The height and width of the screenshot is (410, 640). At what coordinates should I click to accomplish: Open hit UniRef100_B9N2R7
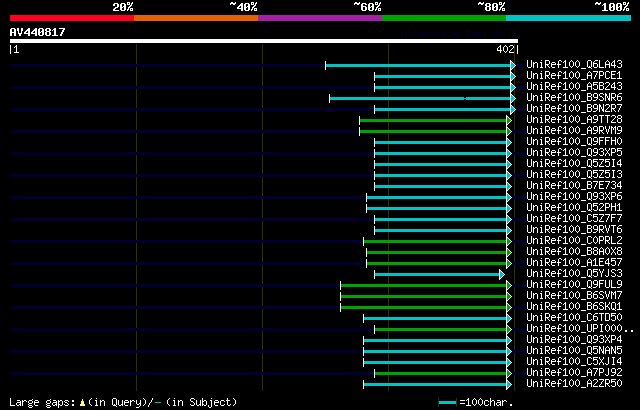click(x=574, y=109)
